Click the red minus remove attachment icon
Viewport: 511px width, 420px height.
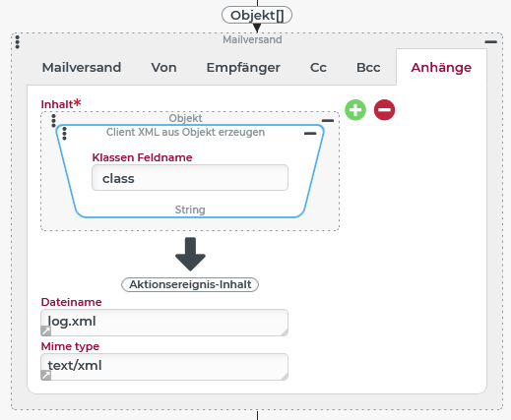click(x=384, y=110)
